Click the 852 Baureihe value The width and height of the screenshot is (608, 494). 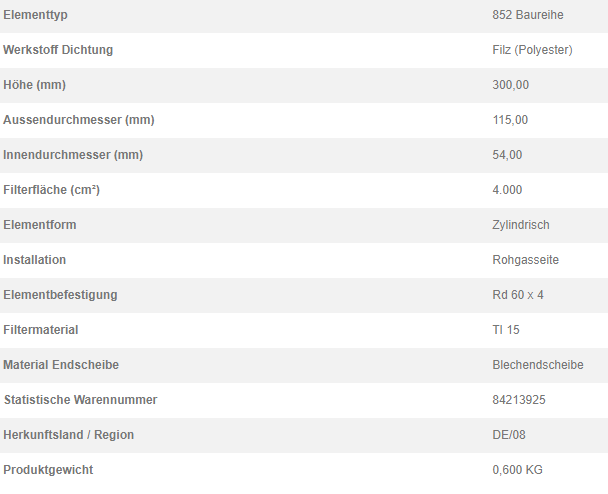coord(528,15)
